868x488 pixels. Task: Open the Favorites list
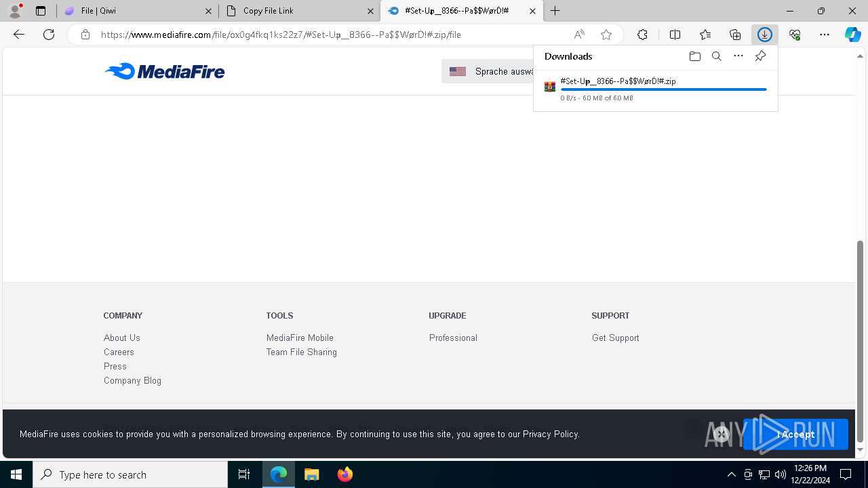705,35
